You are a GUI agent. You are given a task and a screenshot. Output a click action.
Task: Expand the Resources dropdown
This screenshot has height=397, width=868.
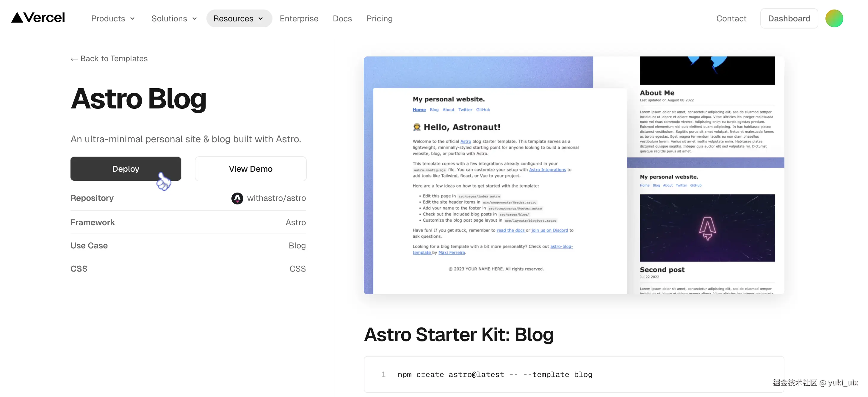tap(239, 18)
